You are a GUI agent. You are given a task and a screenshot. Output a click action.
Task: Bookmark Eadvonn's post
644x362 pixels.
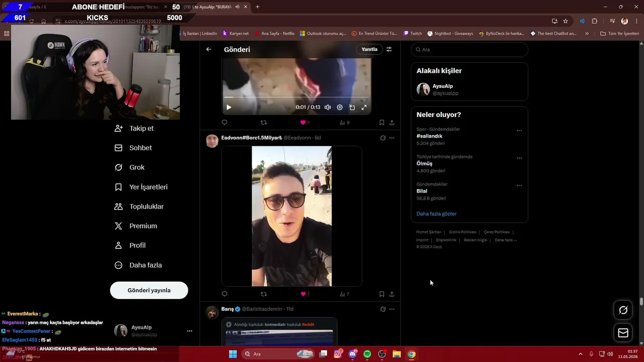pos(382,294)
